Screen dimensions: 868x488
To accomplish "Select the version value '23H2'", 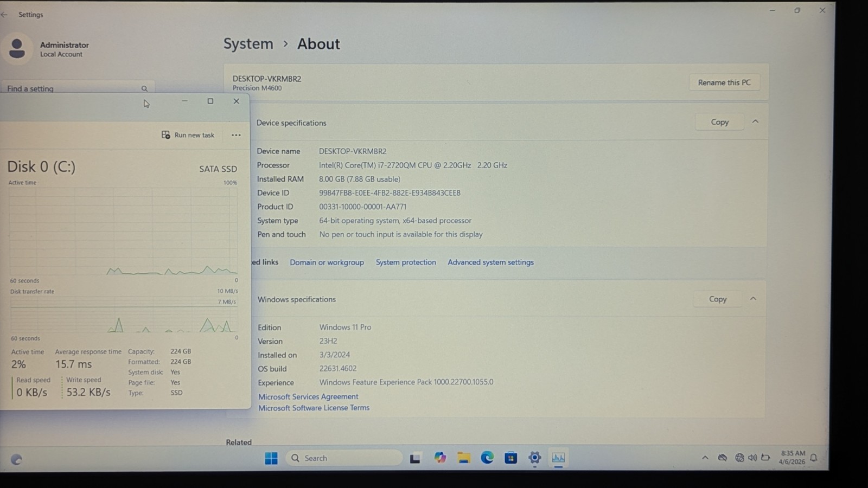I will pos(328,341).
